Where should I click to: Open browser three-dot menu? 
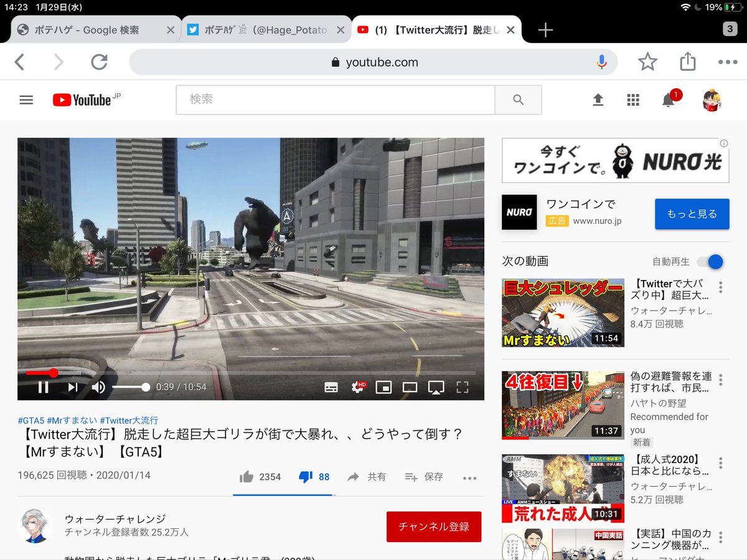pyautogui.click(x=727, y=62)
